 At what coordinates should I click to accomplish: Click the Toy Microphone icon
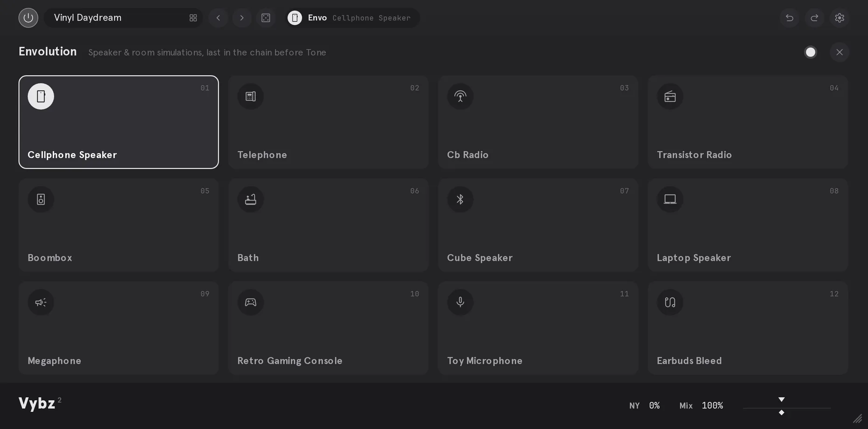click(460, 302)
